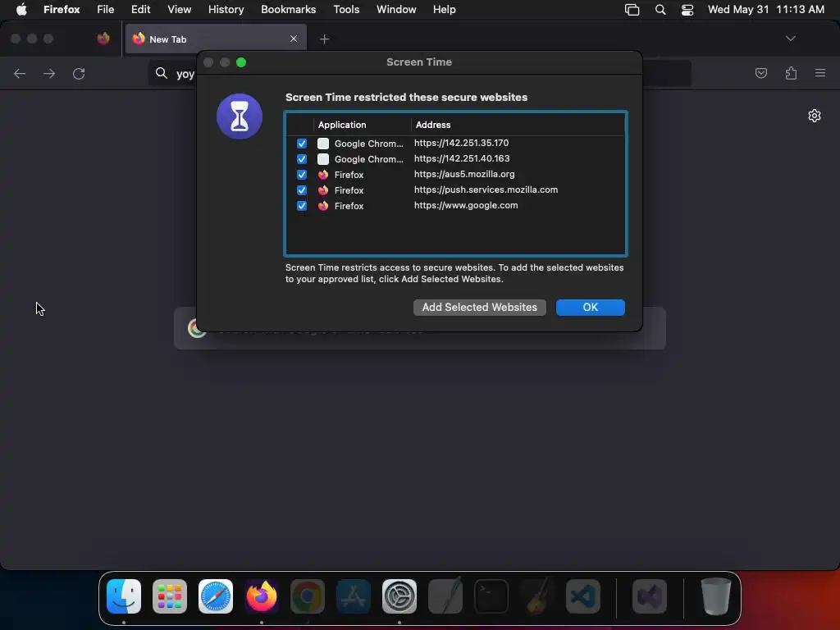Click OK in Screen Time dialog

[591, 308]
